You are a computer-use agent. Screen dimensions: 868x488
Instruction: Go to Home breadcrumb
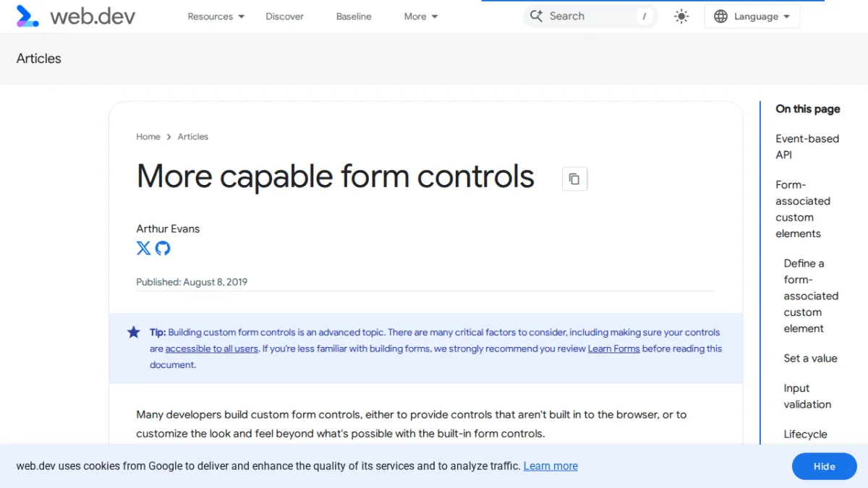148,137
